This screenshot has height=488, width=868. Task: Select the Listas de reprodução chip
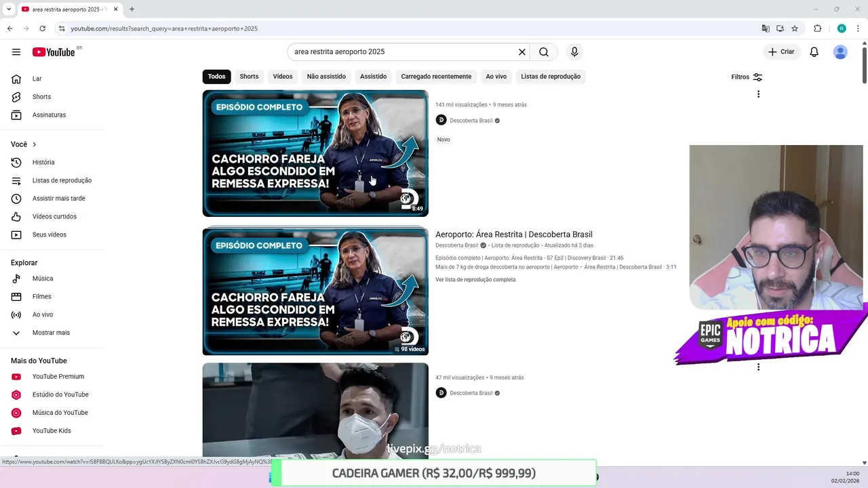tap(551, 77)
